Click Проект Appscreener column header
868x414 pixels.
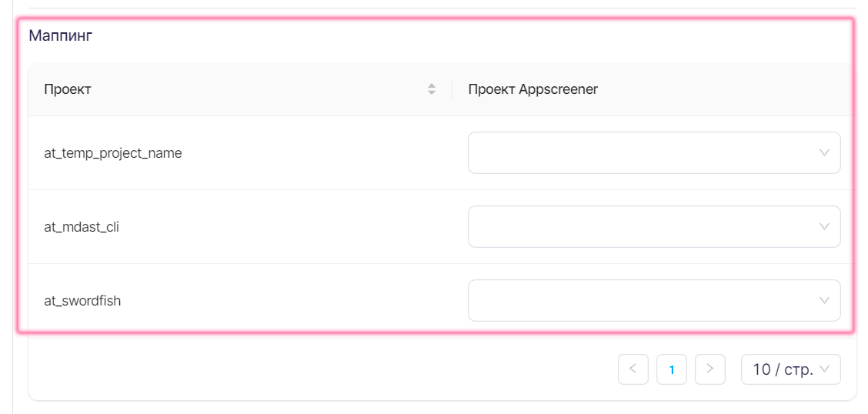[x=532, y=89]
